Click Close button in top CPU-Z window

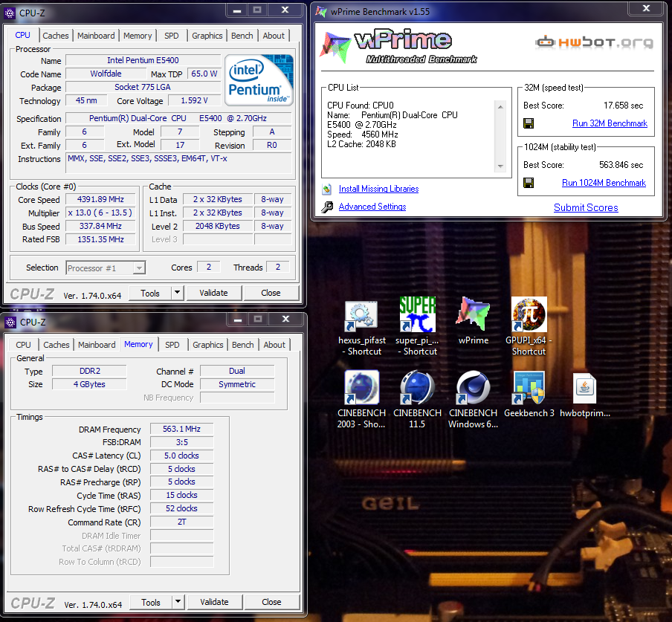point(271,293)
